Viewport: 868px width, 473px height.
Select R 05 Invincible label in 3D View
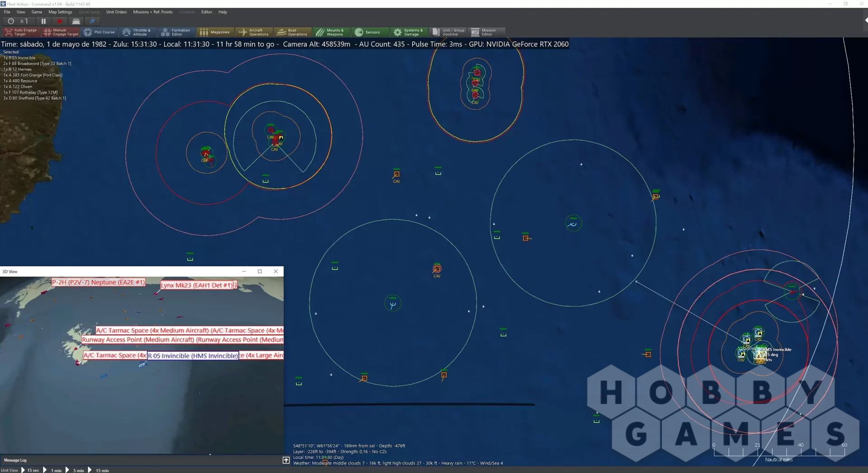point(193,356)
